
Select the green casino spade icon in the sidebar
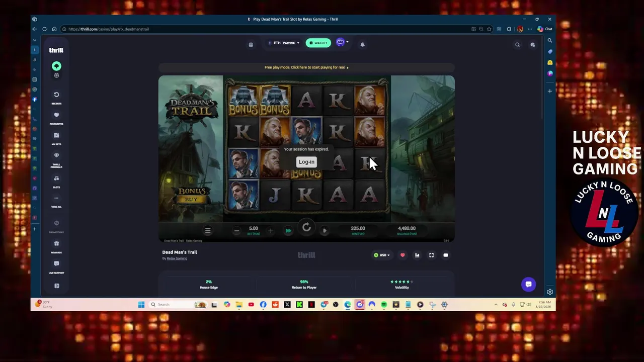pos(56,66)
